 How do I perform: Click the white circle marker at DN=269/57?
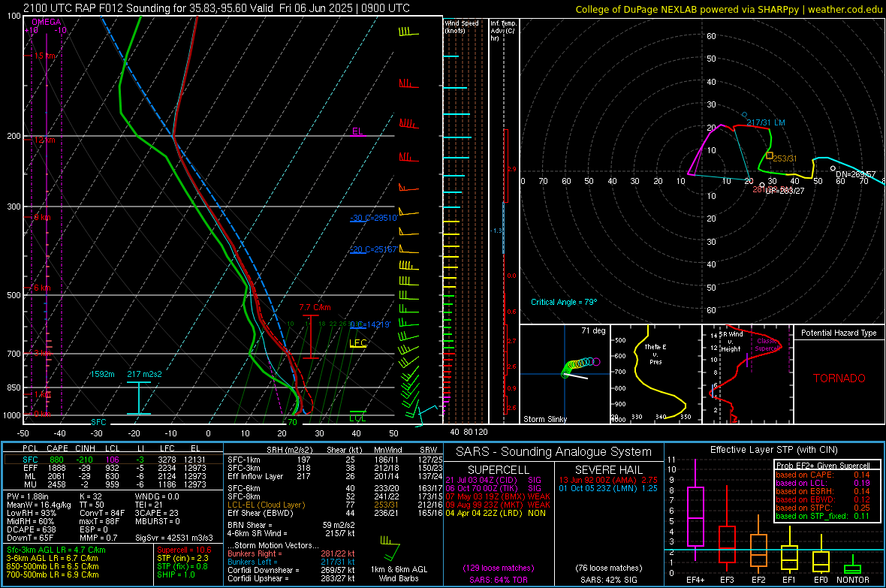(833, 168)
